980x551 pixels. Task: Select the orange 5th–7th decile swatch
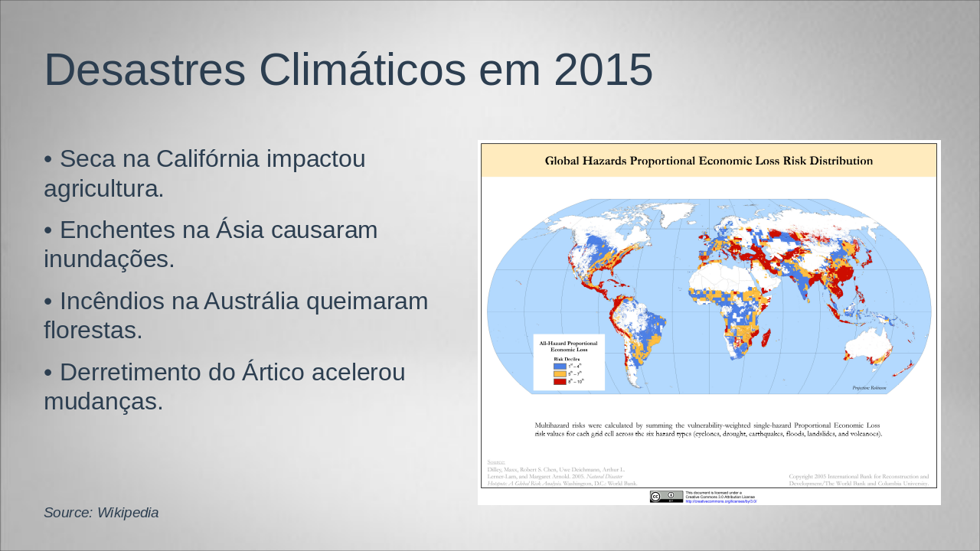[560, 373]
